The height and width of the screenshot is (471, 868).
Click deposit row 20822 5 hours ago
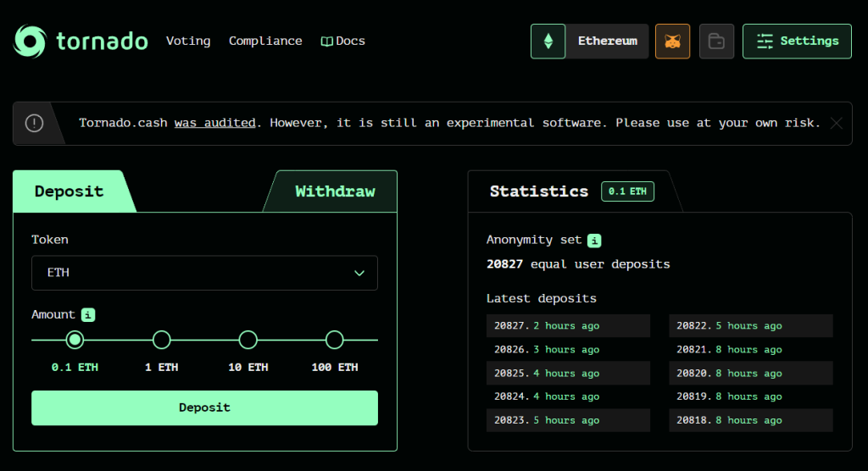point(751,326)
